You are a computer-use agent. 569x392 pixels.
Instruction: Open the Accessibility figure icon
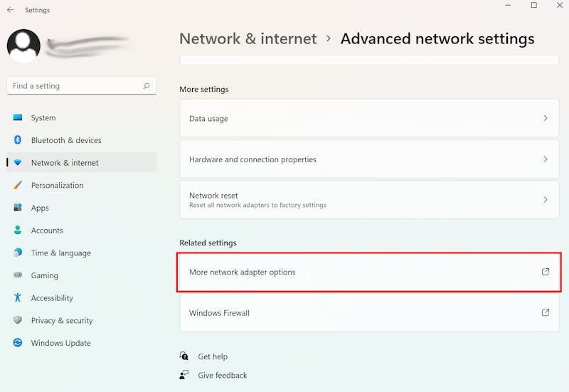pyautogui.click(x=17, y=297)
